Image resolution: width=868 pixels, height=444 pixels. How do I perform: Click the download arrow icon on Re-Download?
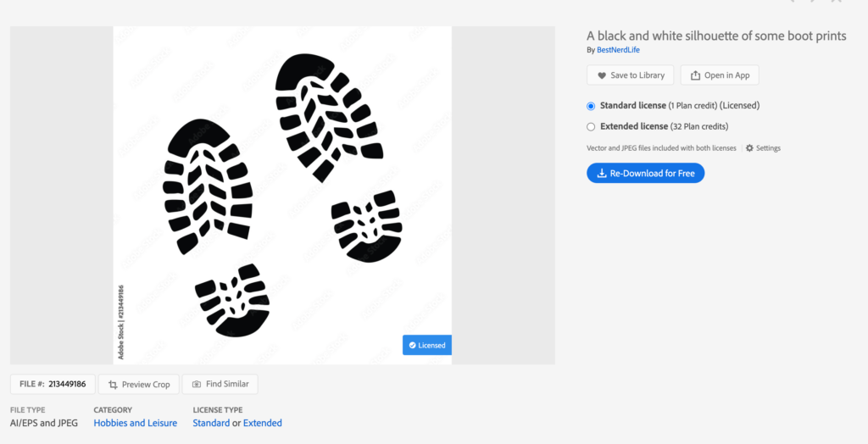pyautogui.click(x=602, y=174)
